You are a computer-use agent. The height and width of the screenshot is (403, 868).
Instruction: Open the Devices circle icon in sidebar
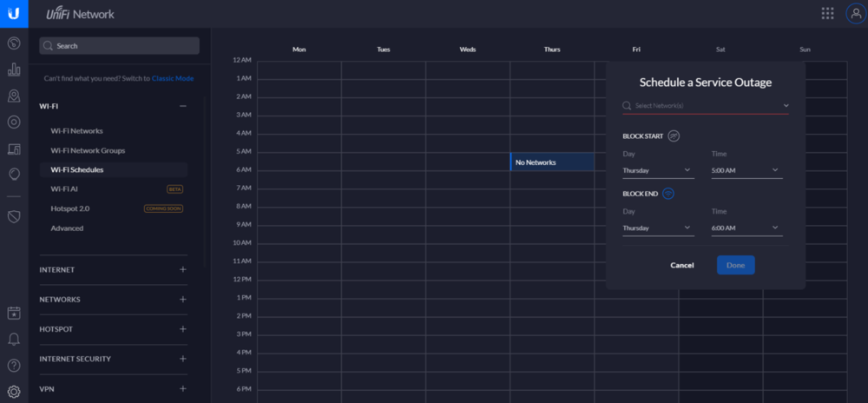coord(14,122)
